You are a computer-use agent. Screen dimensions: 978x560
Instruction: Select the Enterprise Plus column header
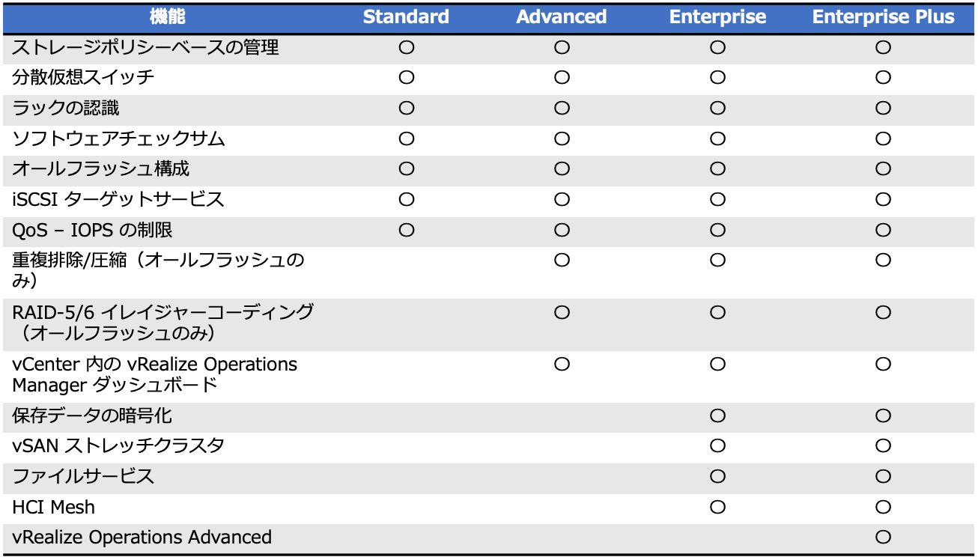[x=883, y=17]
